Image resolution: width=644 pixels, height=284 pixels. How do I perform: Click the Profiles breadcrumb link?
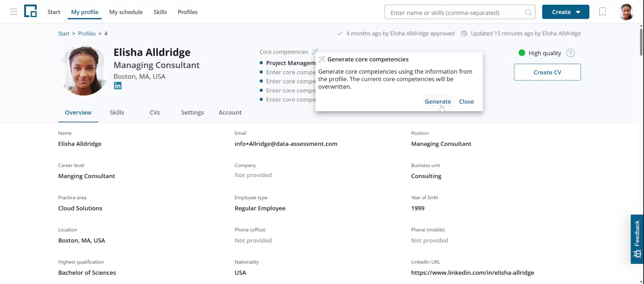87,34
